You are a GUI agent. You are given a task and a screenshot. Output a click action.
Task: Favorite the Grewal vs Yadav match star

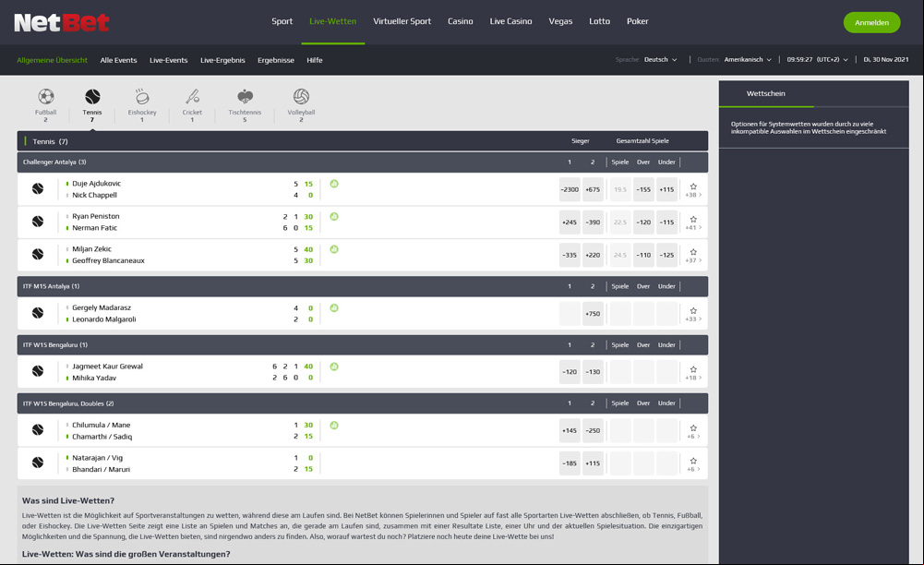[x=693, y=369]
